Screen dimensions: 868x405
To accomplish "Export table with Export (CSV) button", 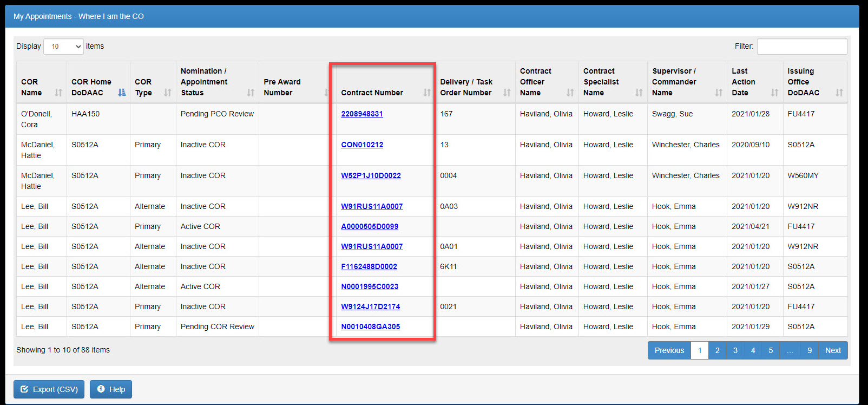I will click(x=49, y=389).
